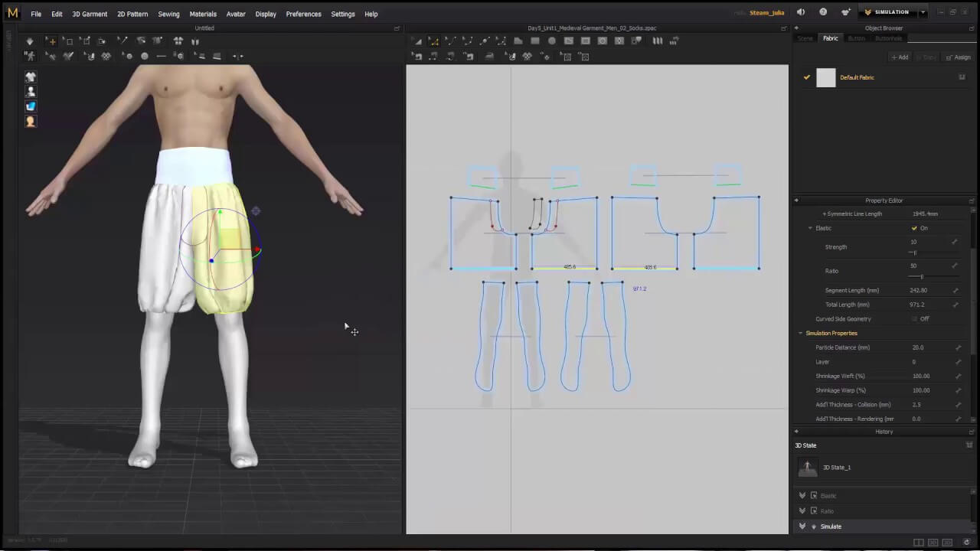Click the Total Length value 971.2
This screenshot has height=551, width=980.
click(917, 305)
